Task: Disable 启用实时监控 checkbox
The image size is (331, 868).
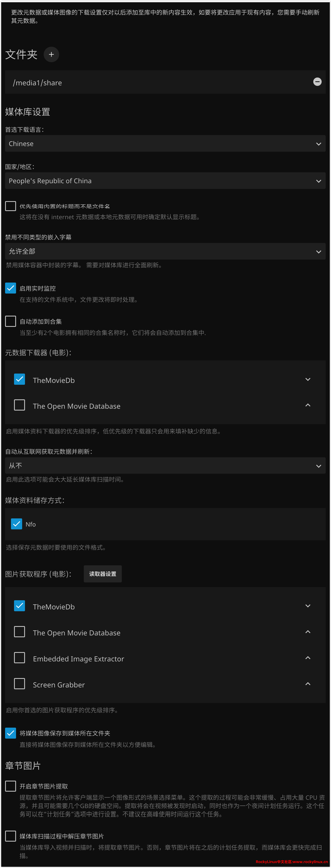Action: [x=10, y=288]
